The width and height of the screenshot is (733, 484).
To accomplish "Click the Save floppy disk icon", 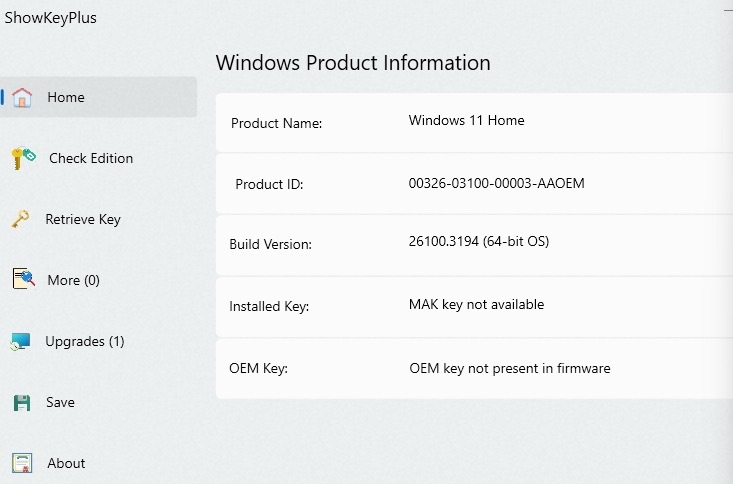I will point(22,403).
